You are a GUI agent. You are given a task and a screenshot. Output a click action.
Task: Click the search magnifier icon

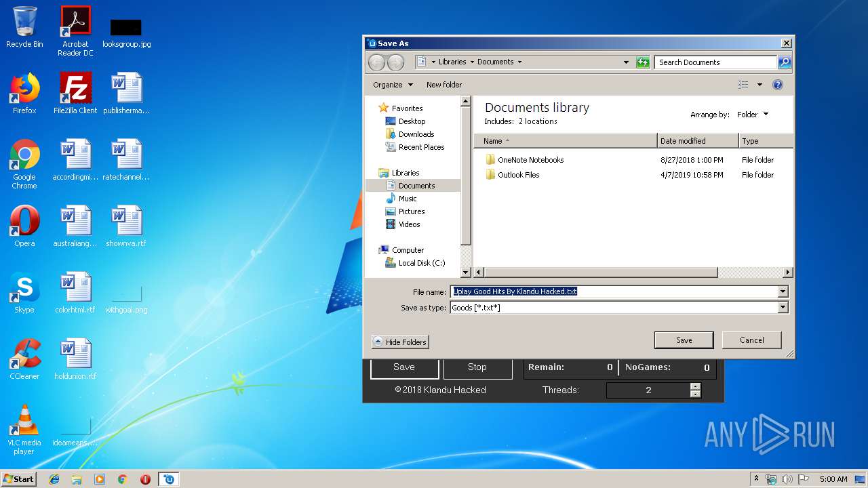pyautogui.click(x=784, y=62)
